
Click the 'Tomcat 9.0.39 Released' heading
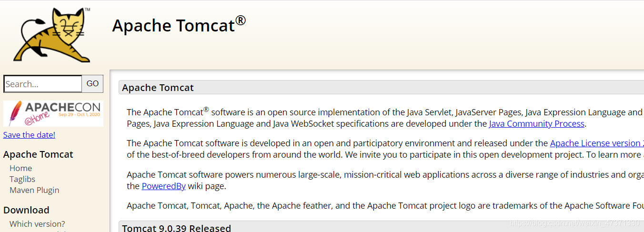pos(381,227)
